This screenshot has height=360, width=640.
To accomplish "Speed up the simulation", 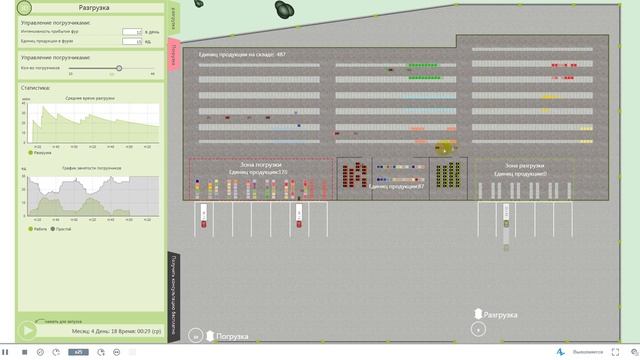I will 101,352.
